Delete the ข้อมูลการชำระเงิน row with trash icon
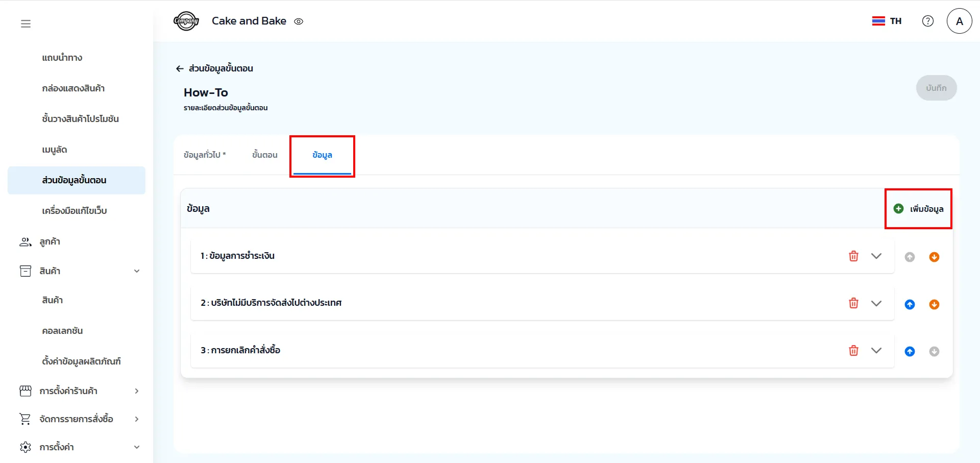The width and height of the screenshot is (980, 463). [853, 256]
